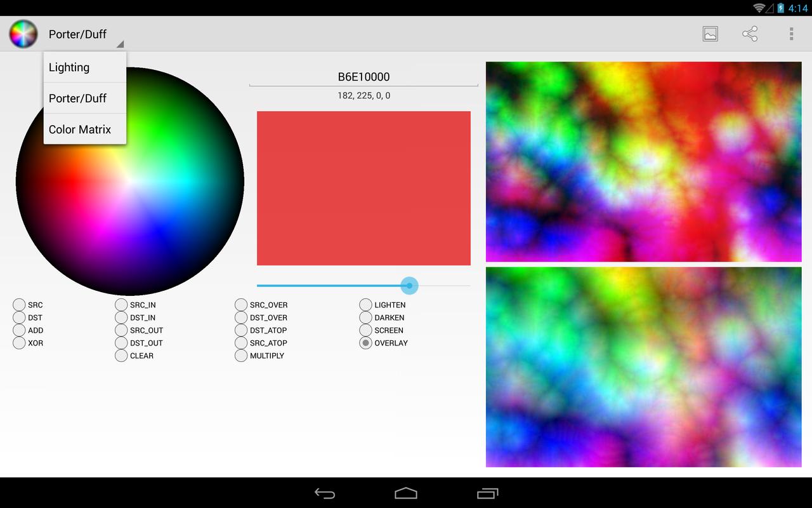The image size is (812, 508).
Task: Open Recent Apps navigation icon
Action: click(x=487, y=492)
